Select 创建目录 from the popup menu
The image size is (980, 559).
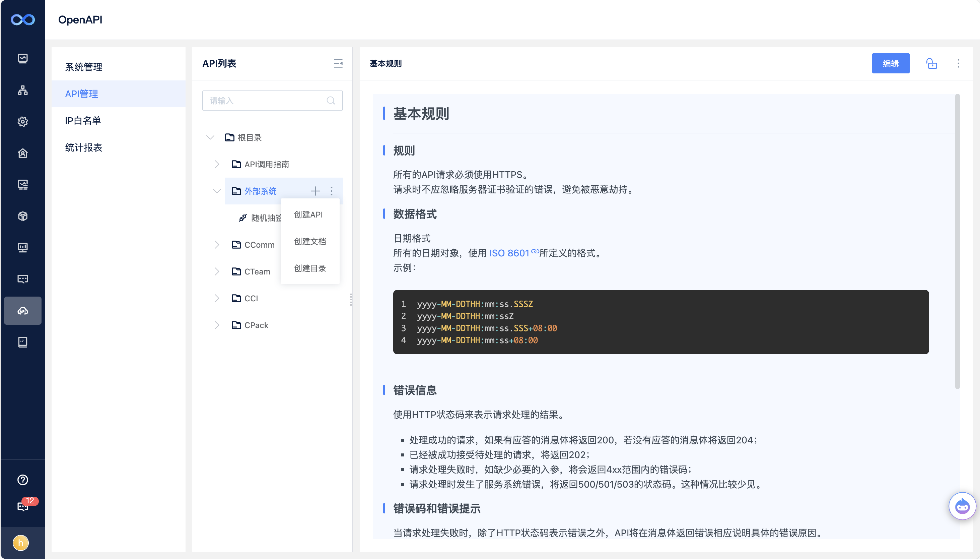point(310,268)
